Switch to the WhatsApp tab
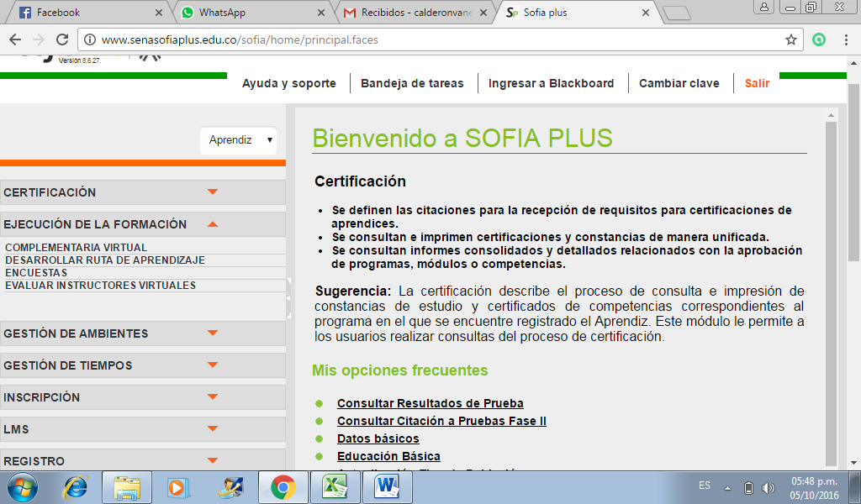Image resolution: width=861 pixels, height=504 pixels. point(242,13)
